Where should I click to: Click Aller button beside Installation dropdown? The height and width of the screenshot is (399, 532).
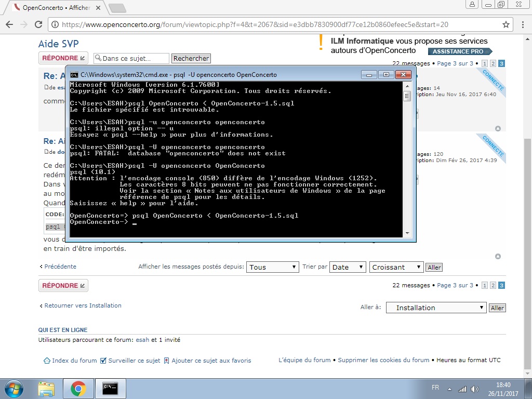497,308
